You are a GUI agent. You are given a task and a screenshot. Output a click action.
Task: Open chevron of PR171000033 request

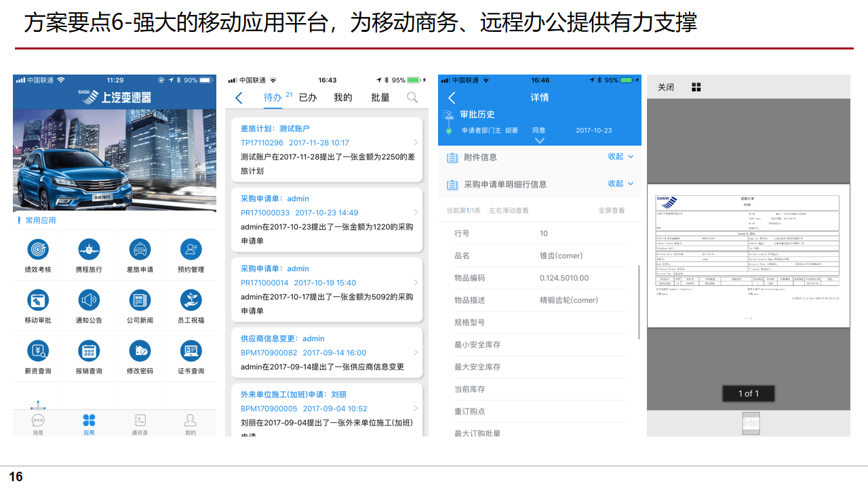[x=416, y=212]
